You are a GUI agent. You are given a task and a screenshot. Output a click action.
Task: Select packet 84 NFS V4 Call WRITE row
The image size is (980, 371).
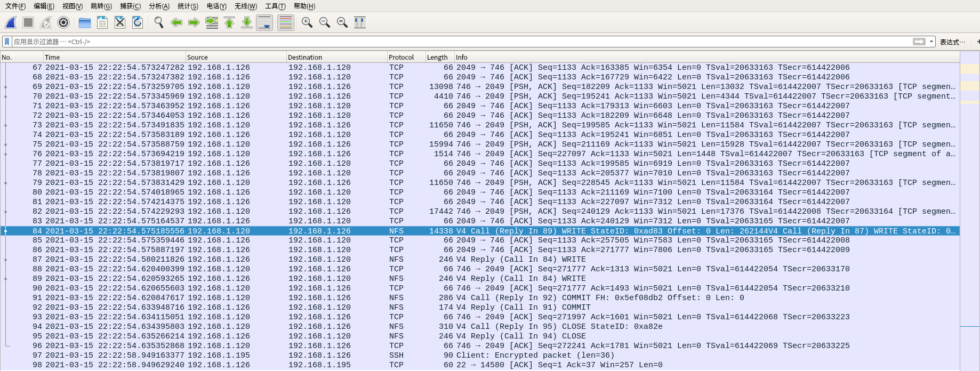(x=480, y=231)
